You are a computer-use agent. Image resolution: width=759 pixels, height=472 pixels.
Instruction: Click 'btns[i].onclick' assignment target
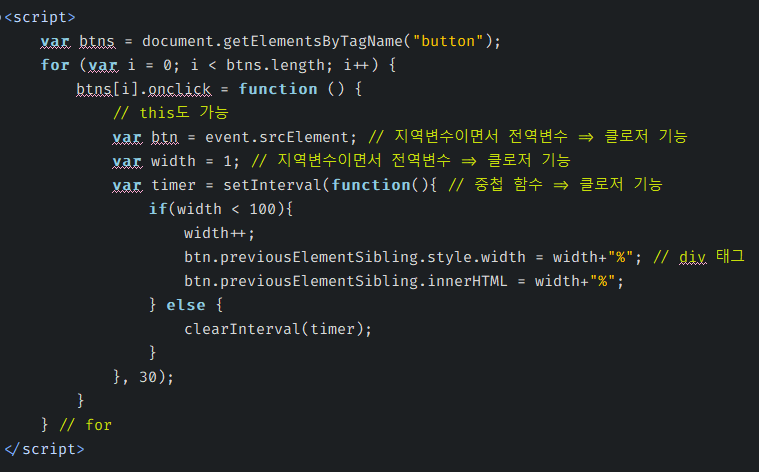pyautogui.click(x=144, y=89)
